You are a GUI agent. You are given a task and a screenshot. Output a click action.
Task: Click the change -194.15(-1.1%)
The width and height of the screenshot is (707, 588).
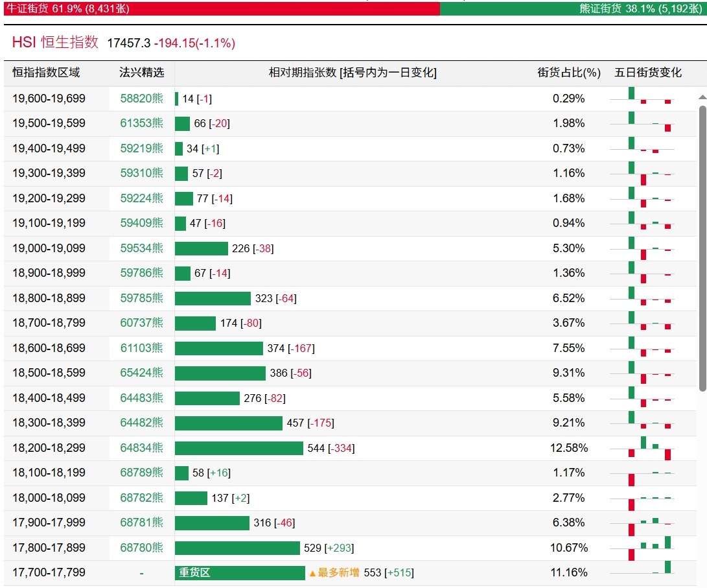click(195, 43)
